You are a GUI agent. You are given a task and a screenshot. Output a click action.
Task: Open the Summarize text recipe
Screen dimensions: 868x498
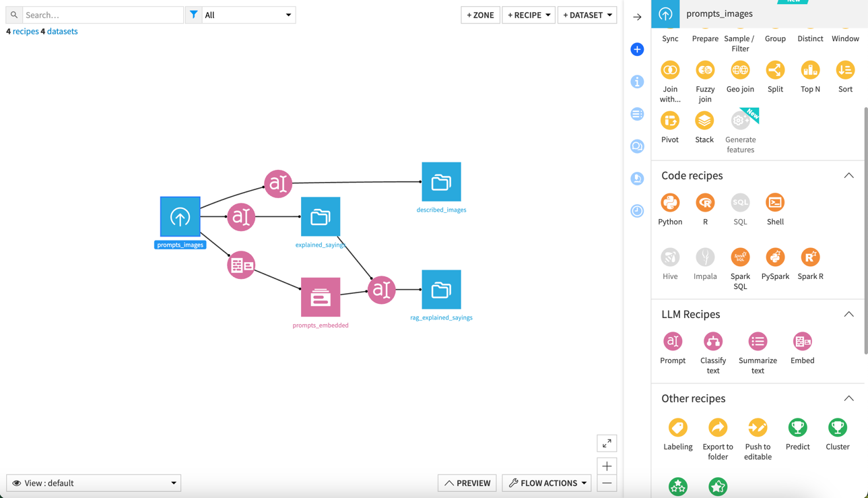(758, 342)
